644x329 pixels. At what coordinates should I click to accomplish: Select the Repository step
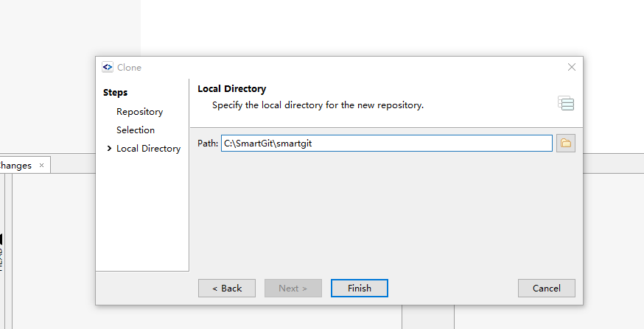pyautogui.click(x=139, y=112)
